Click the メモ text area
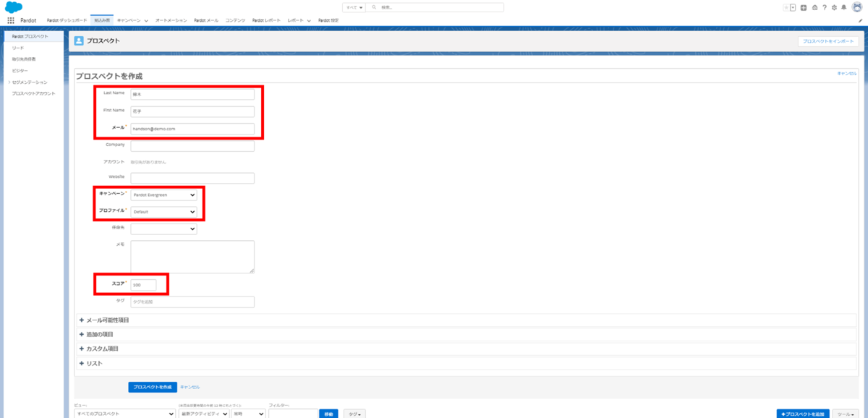 tap(192, 257)
